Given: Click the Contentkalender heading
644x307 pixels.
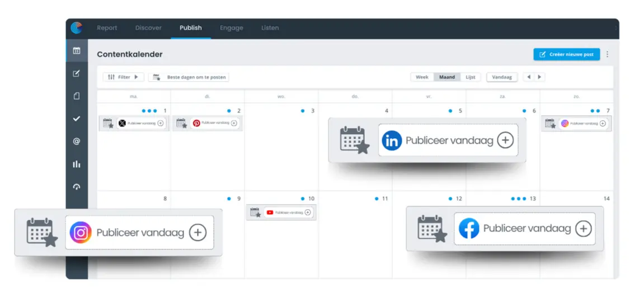Looking at the screenshot, I should [x=130, y=54].
